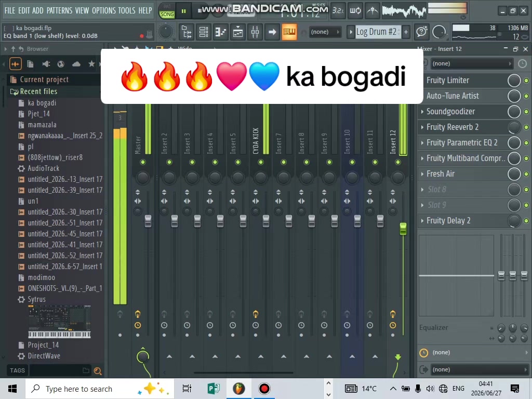The height and width of the screenshot is (399, 532).
Task: Open the ADD menu
Action: point(37,10)
